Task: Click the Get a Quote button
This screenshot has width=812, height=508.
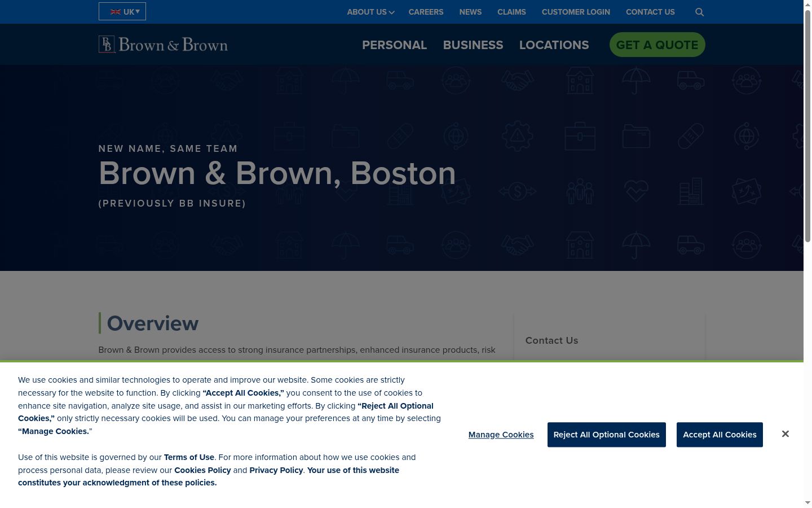Action: tap(657, 45)
